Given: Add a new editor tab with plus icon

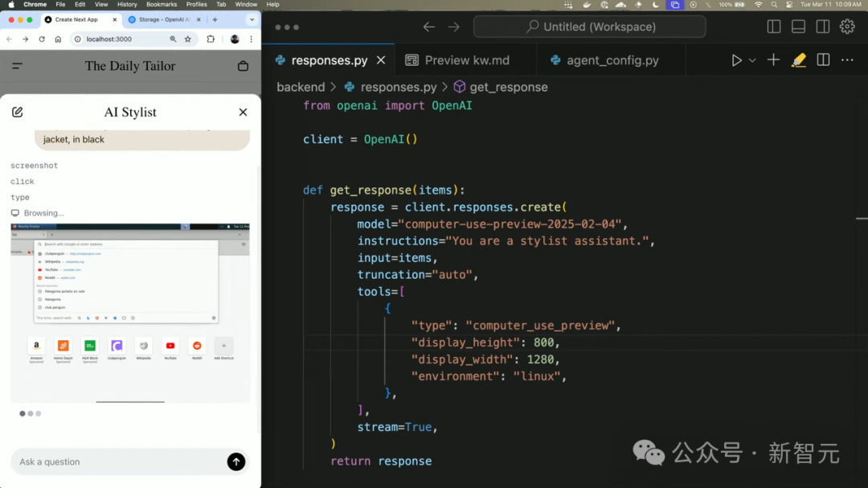Looking at the screenshot, I should 772,59.
